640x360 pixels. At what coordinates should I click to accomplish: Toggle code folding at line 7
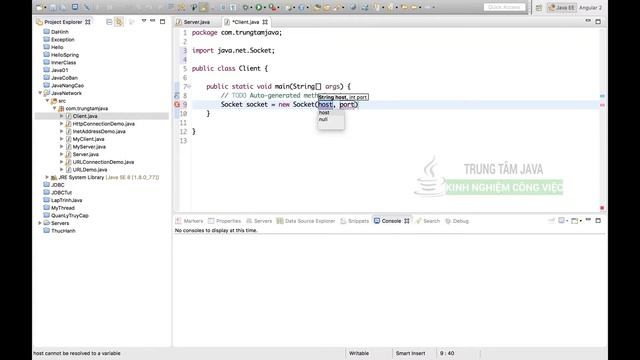coord(189,86)
